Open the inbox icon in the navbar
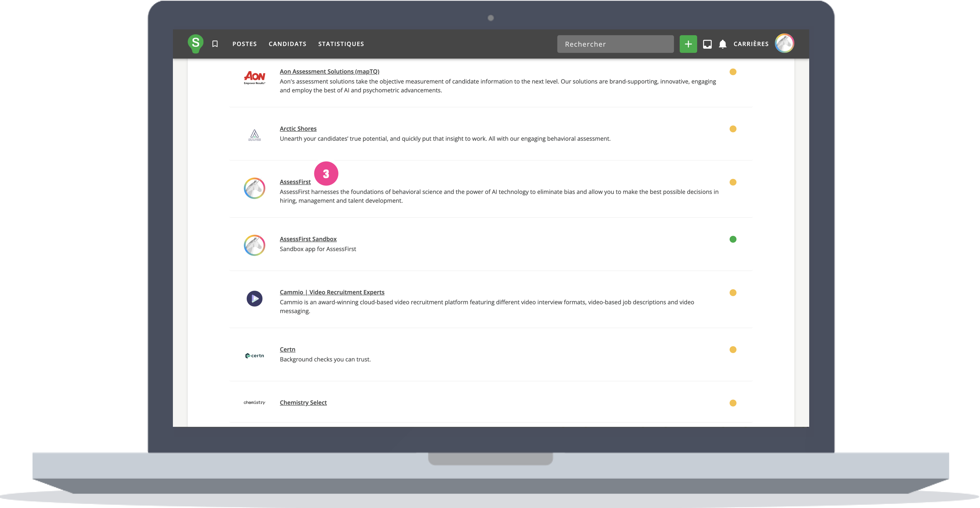Viewport: 980px width, 508px height. 707,44
